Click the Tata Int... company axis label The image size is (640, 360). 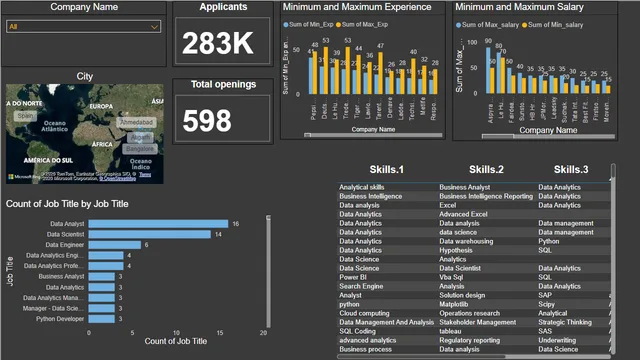(x=575, y=110)
